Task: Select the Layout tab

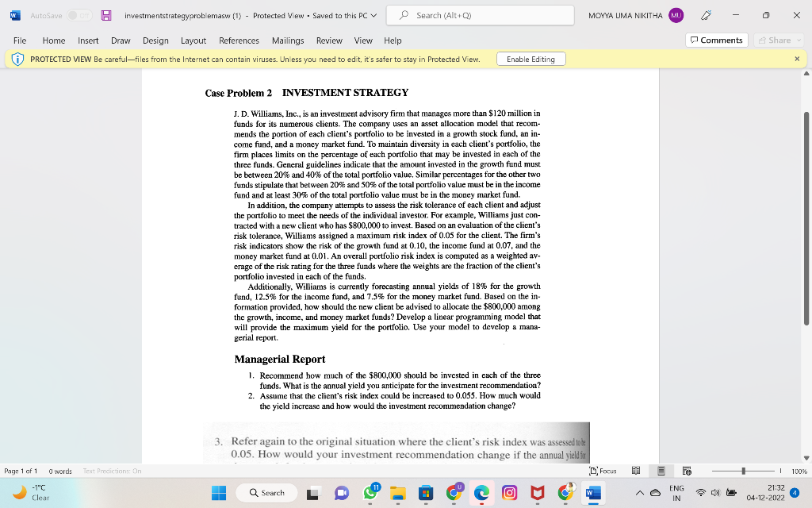Action: [x=193, y=40]
